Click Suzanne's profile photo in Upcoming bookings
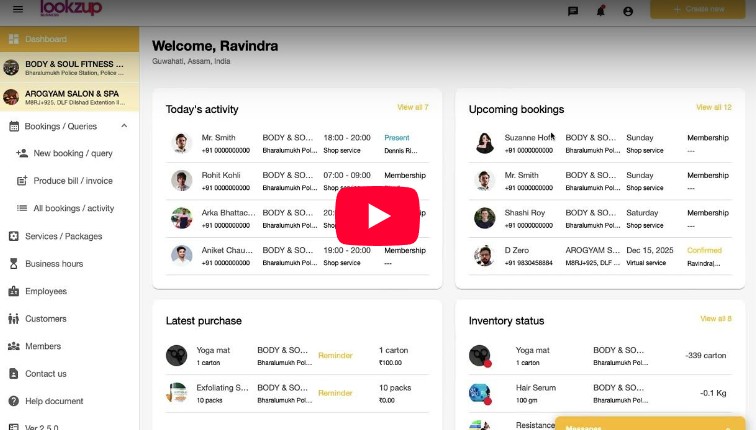 (x=484, y=143)
